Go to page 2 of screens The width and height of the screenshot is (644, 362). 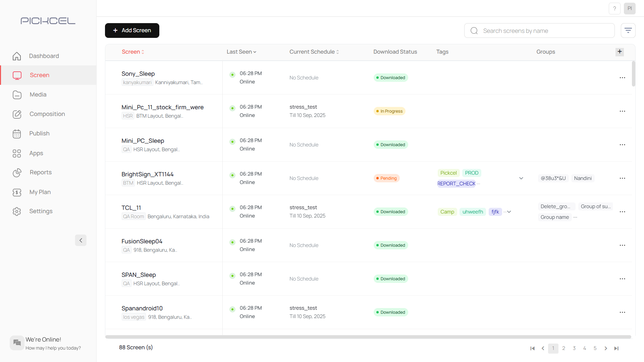click(564, 349)
